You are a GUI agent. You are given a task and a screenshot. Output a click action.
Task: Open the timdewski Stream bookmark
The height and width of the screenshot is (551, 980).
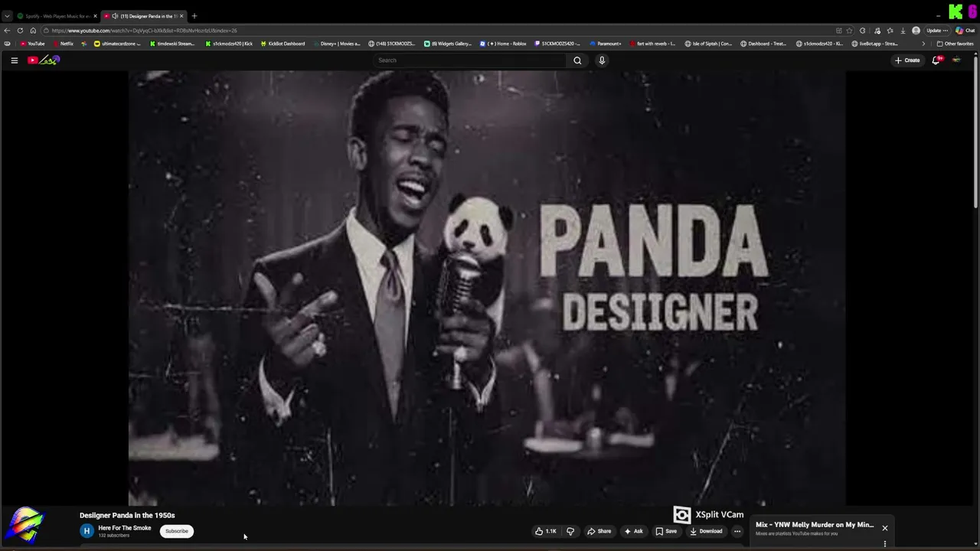click(172, 44)
